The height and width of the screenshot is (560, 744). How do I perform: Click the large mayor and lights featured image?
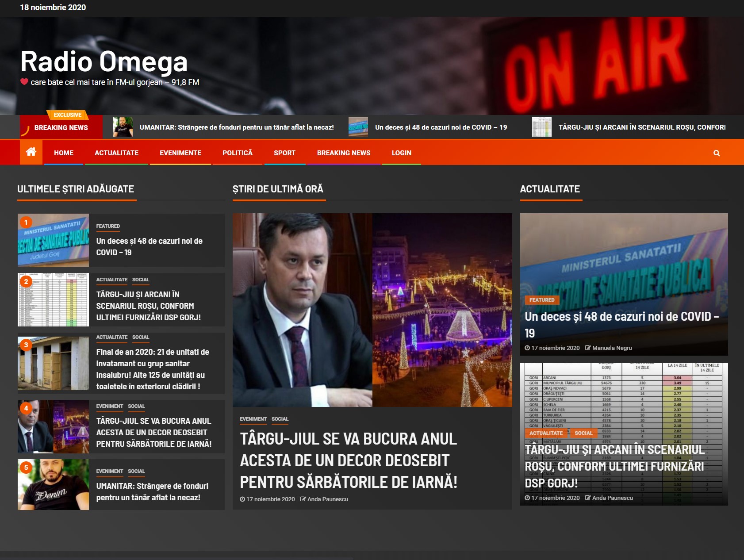coord(372,310)
